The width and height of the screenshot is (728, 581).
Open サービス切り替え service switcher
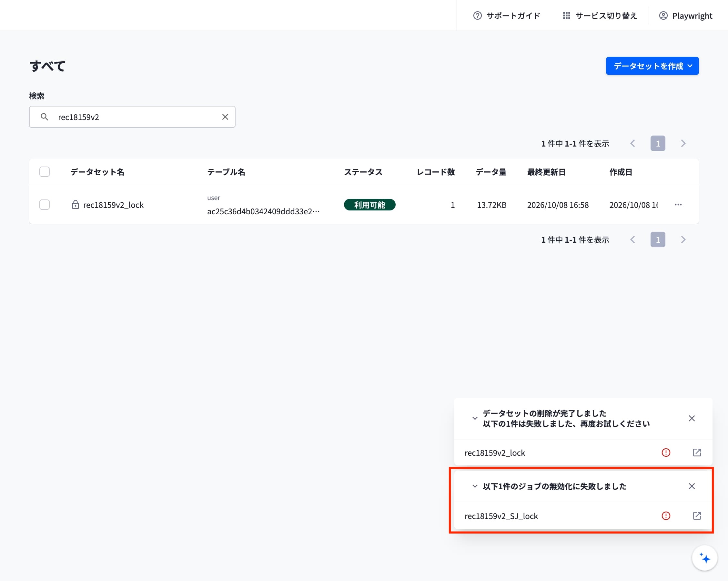pyautogui.click(x=600, y=15)
